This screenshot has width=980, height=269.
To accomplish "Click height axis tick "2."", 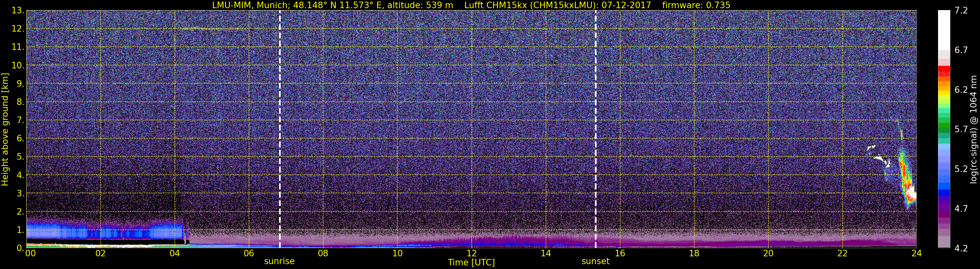I will coord(20,212).
